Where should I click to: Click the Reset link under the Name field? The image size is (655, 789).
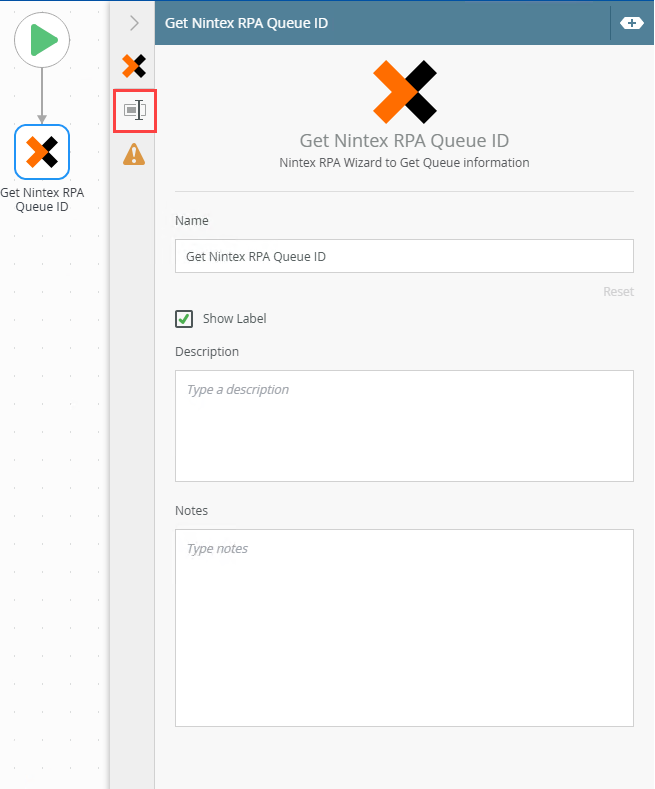tap(618, 291)
